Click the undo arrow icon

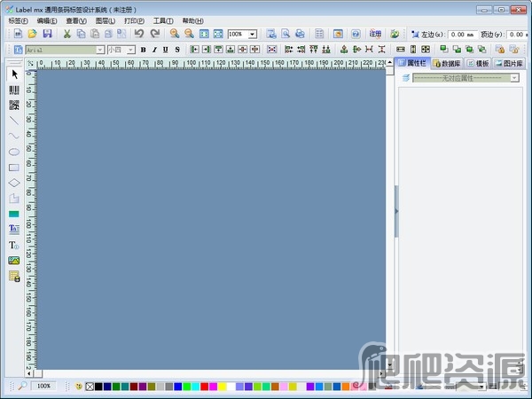[x=138, y=34]
